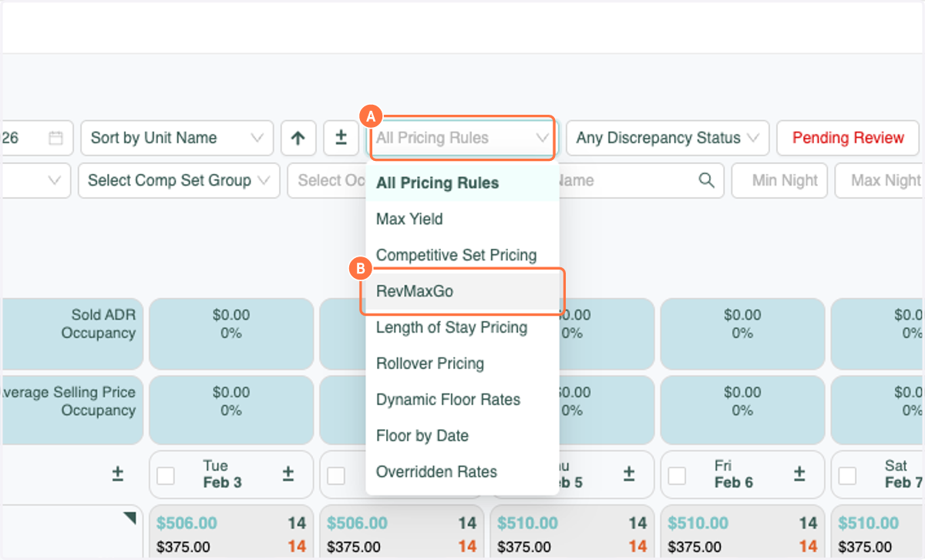Choose Competitive Set Pricing option
925x560 pixels.
(462, 256)
